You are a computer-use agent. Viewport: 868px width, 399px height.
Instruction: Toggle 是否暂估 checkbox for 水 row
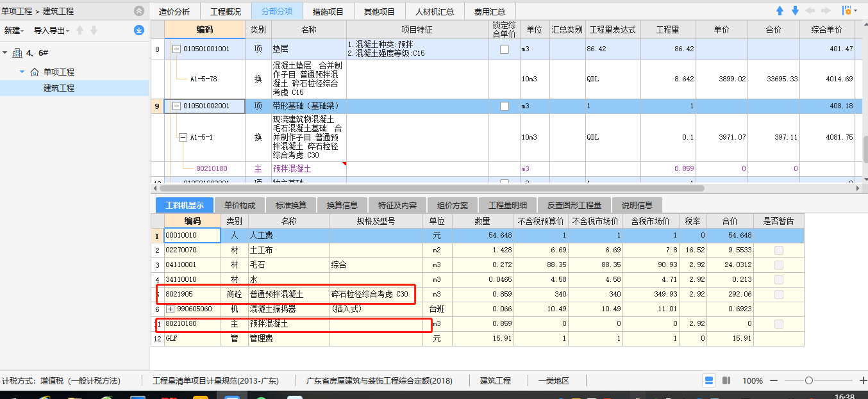tap(778, 280)
